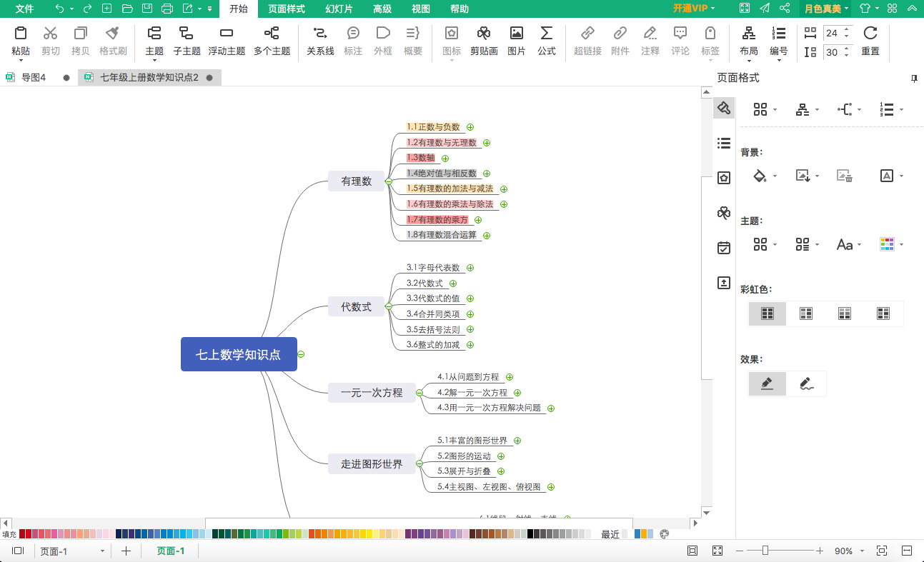924x562 pixels.
Task: Collapse the 代数式 branch
Action: click(389, 307)
